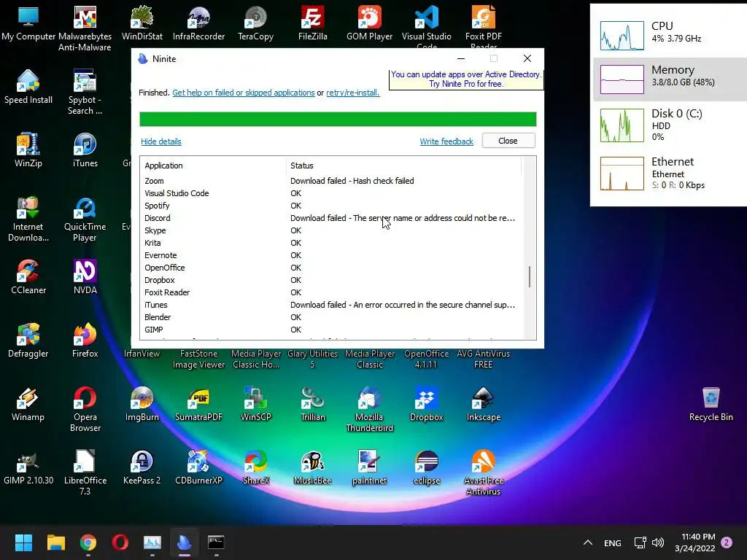Click the GOM Player desktop icon
The width and height of the screenshot is (747, 560).
370,23
